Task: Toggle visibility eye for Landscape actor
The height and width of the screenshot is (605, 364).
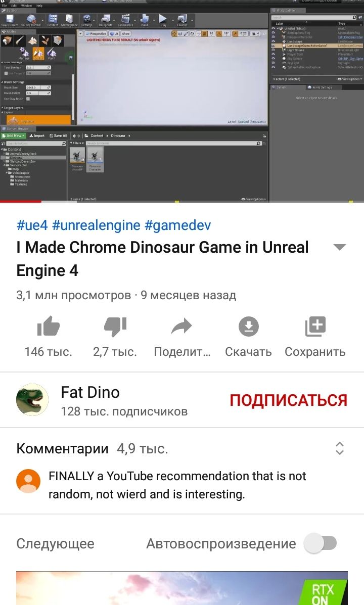Action: 274,41
